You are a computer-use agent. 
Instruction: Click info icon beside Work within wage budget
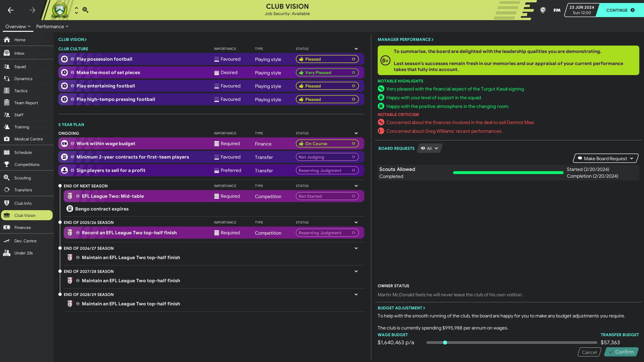[72, 143]
